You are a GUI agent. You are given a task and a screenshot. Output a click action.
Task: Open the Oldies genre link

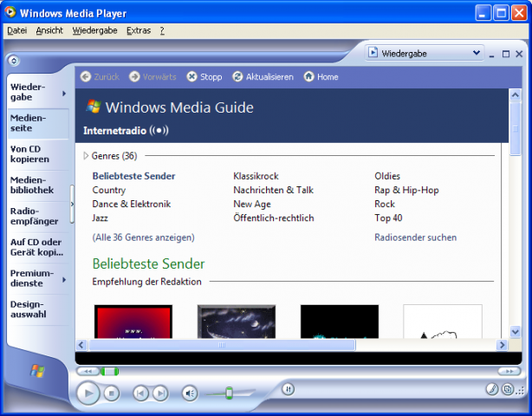coord(387,176)
